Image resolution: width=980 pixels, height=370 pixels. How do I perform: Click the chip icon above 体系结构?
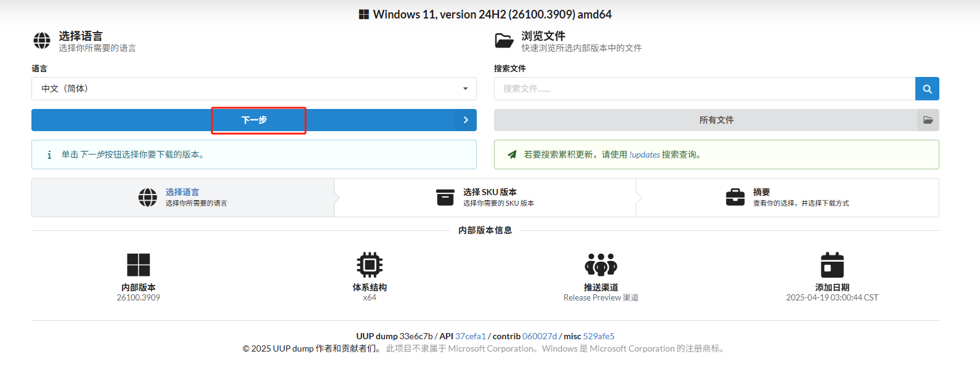370,265
